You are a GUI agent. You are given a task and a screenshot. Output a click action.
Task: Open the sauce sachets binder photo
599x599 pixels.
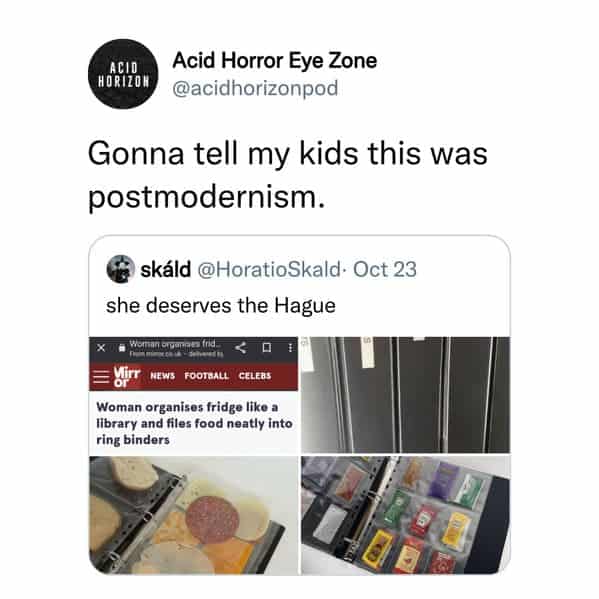[x=405, y=515]
